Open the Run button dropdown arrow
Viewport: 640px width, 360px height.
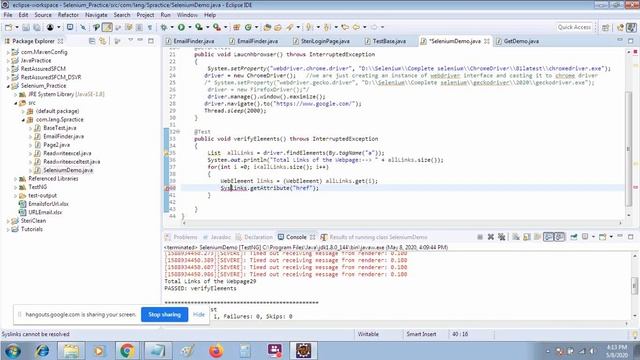click(189, 27)
